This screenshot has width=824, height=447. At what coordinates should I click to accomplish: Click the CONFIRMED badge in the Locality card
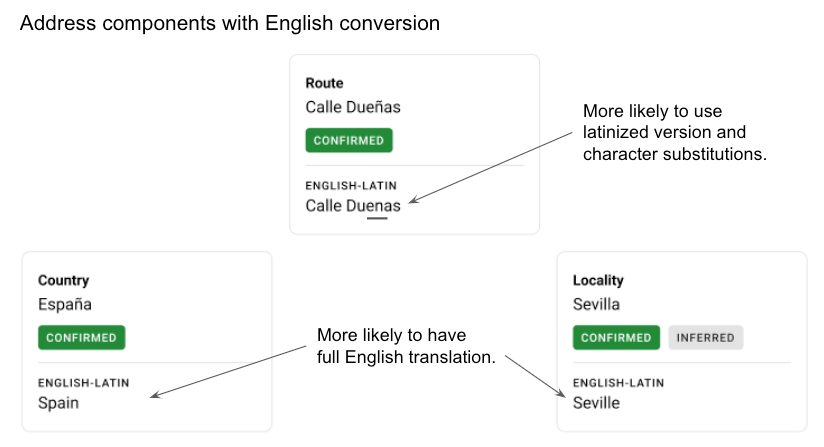point(616,338)
